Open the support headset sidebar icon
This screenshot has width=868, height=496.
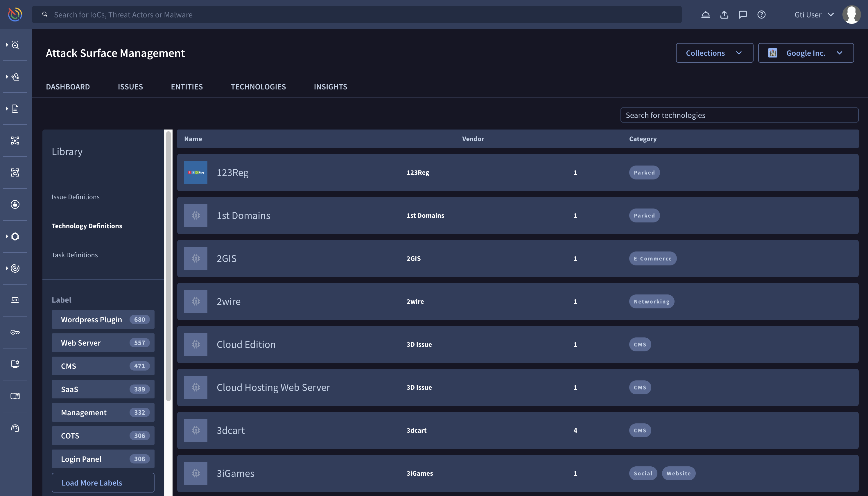pyautogui.click(x=15, y=428)
